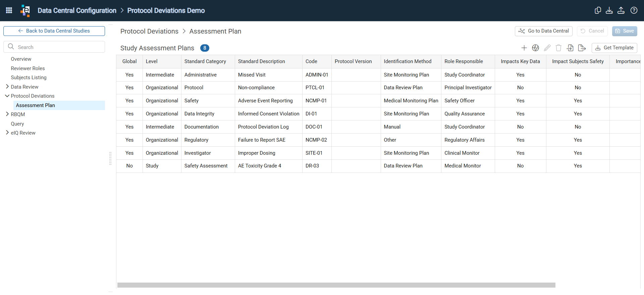Sort by Level column header
This screenshot has height=295, width=644.
pyautogui.click(x=162, y=61)
